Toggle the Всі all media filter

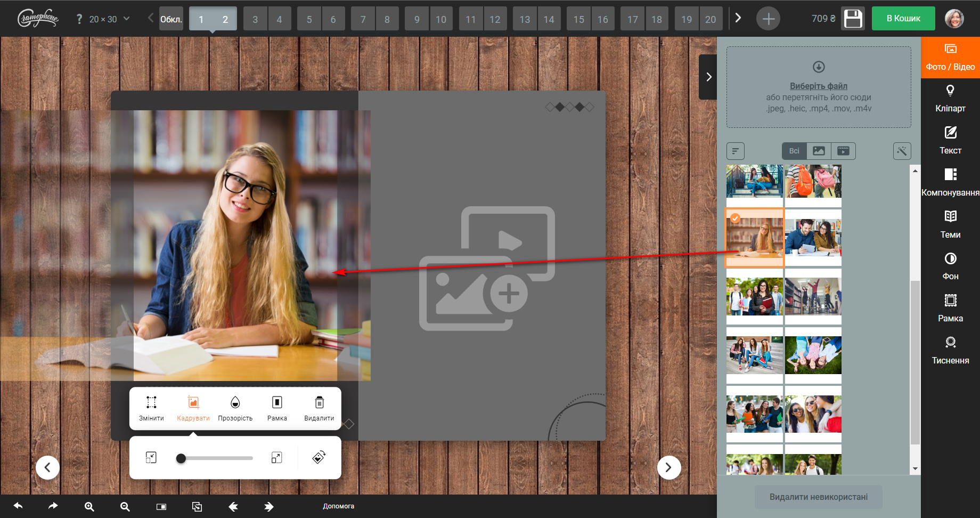click(794, 151)
